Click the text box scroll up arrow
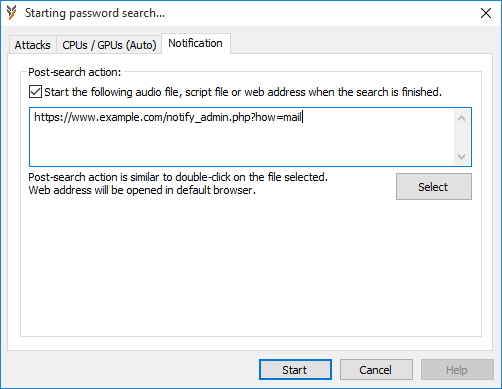 pyautogui.click(x=462, y=118)
